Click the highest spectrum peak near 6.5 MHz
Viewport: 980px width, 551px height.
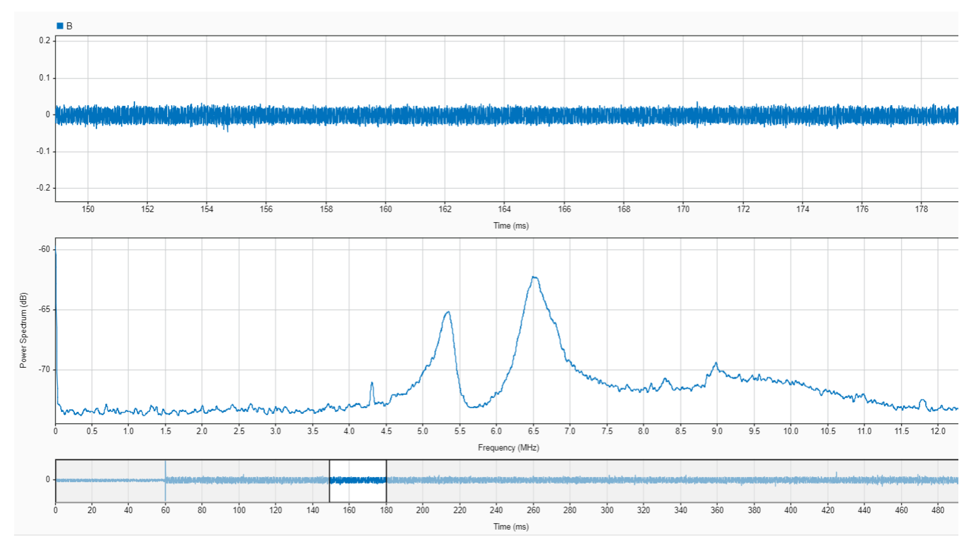click(x=534, y=277)
